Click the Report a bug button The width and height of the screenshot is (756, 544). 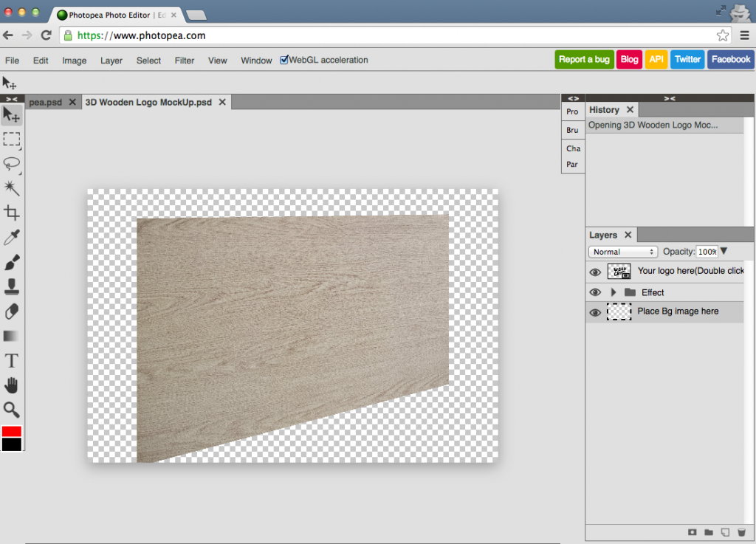coord(584,59)
